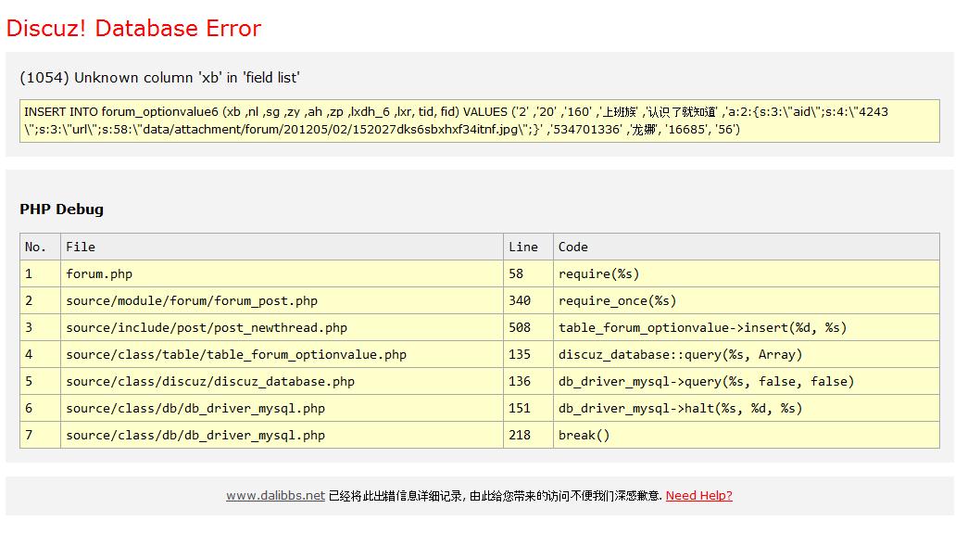This screenshot has width=980, height=546.
Task: Select source/class/discuz/discuz_database.php cell
Action: [x=282, y=382]
